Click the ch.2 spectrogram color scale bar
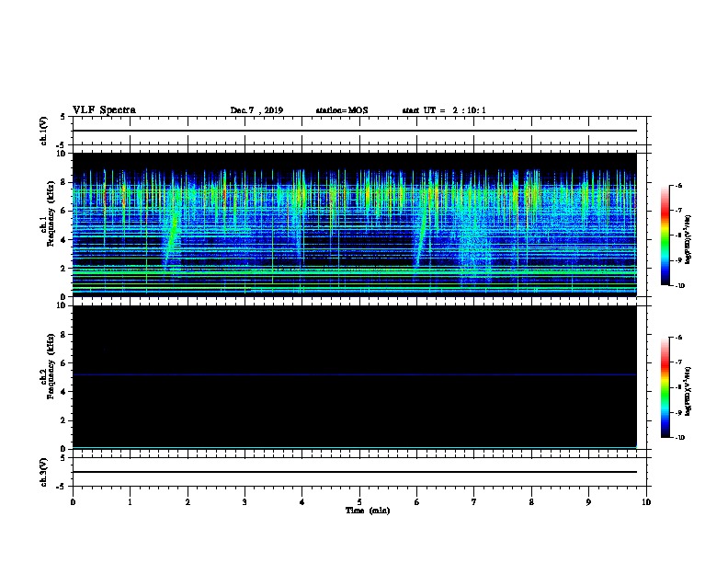Screen dimensions: 728x563 tap(665, 387)
